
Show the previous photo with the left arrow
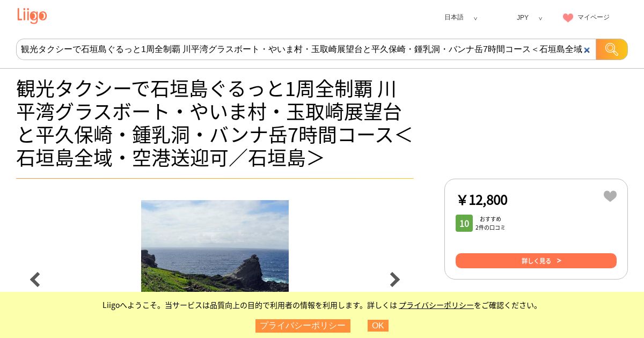(35, 280)
